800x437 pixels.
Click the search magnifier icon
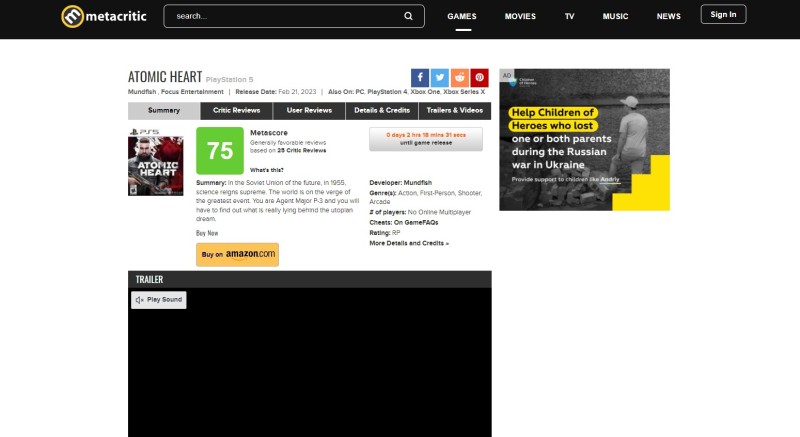pos(408,16)
